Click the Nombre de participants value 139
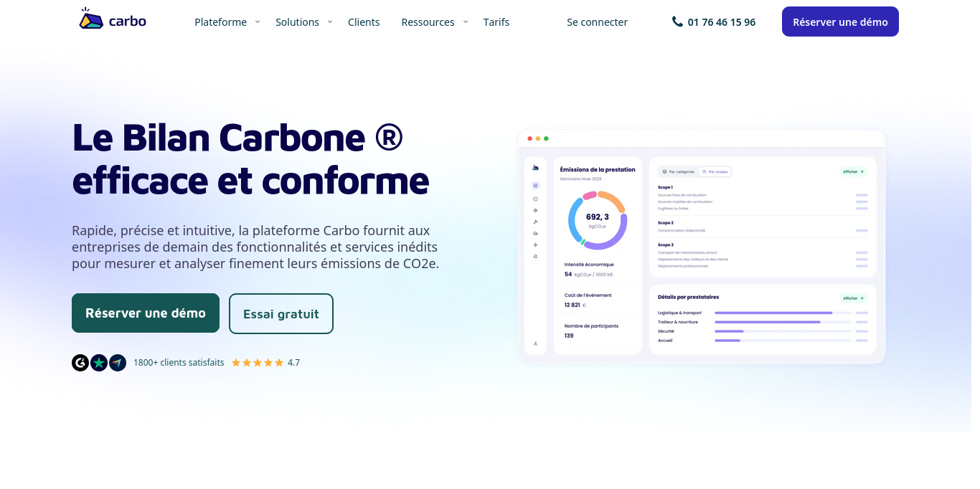 click(x=569, y=336)
